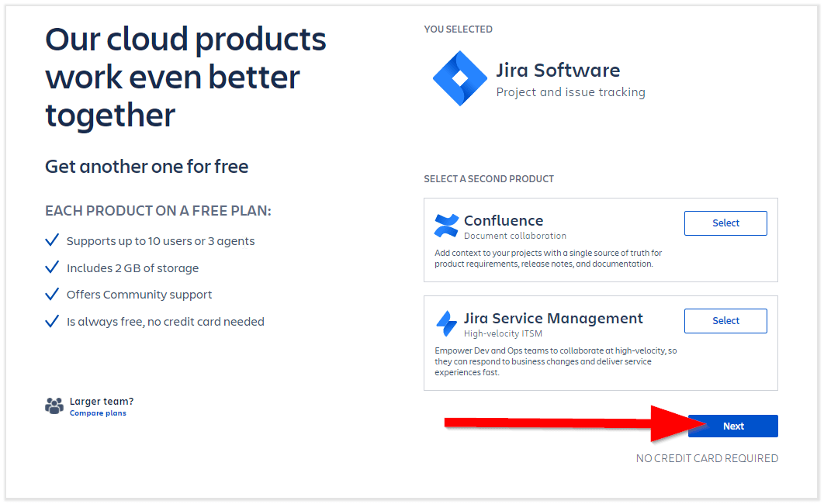The width and height of the screenshot is (824, 504).
Task: Click 'Our cloud products work even better together' headline
Action: coord(185,78)
